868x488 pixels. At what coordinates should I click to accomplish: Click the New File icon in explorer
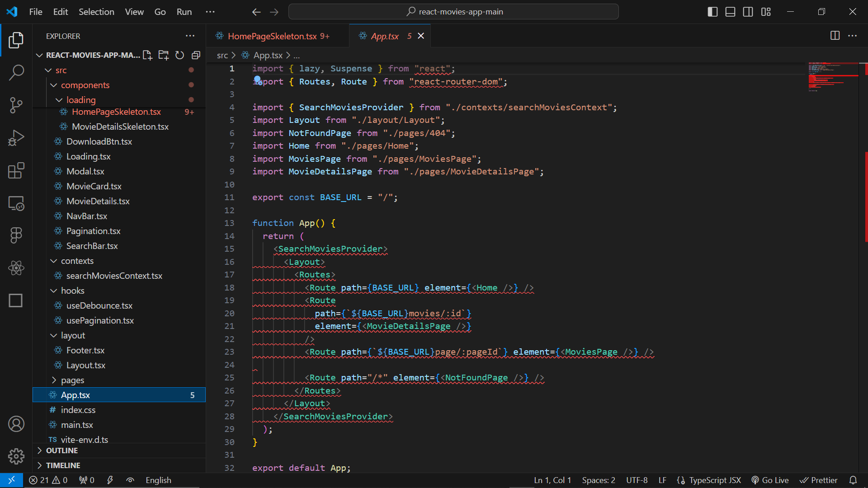click(x=147, y=55)
